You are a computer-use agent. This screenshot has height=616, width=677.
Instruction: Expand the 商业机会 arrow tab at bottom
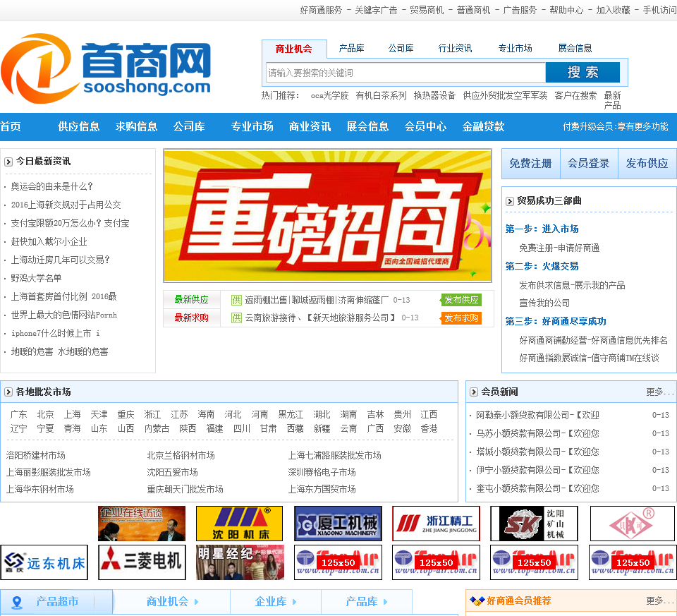point(172,602)
